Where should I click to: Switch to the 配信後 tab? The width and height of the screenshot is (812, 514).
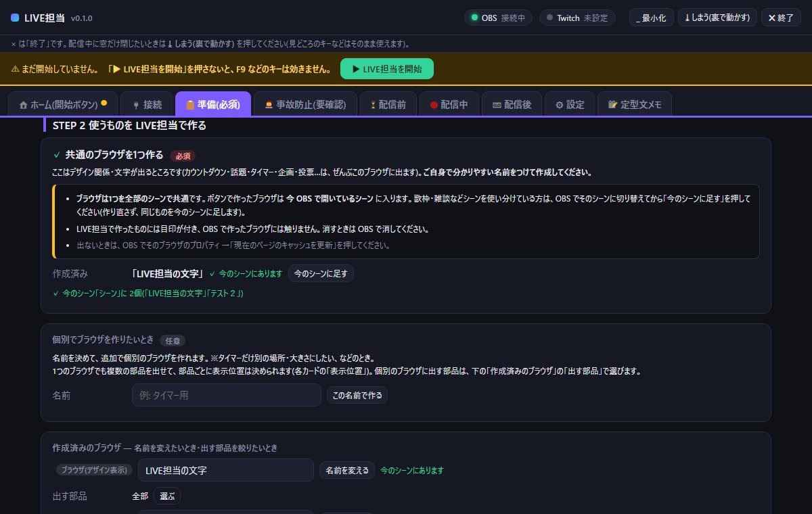click(x=512, y=104)
